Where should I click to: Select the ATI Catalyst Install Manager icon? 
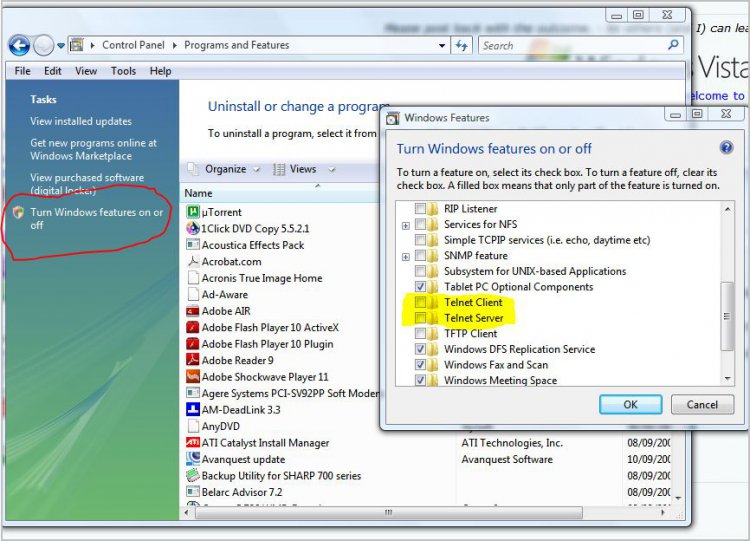coord(193,442)
